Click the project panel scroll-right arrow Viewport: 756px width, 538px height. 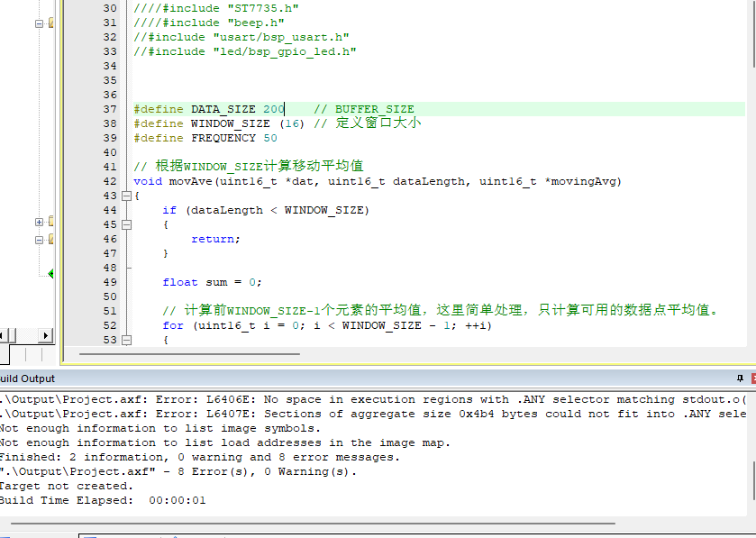click(x=45, y=335)
